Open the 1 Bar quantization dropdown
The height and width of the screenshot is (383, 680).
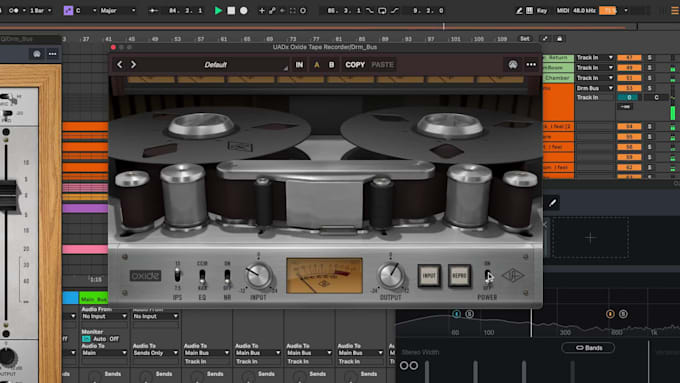click(x=40, y=10)
